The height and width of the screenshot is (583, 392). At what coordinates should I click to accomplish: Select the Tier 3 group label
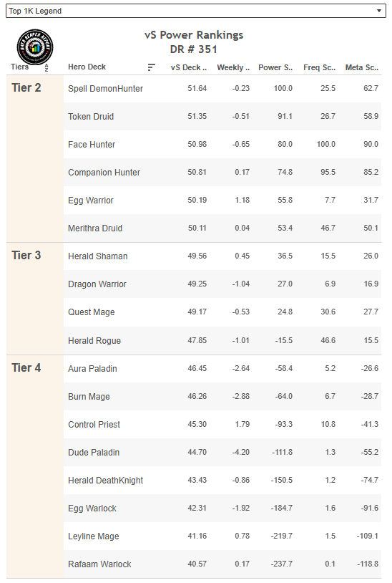[26, 256]
